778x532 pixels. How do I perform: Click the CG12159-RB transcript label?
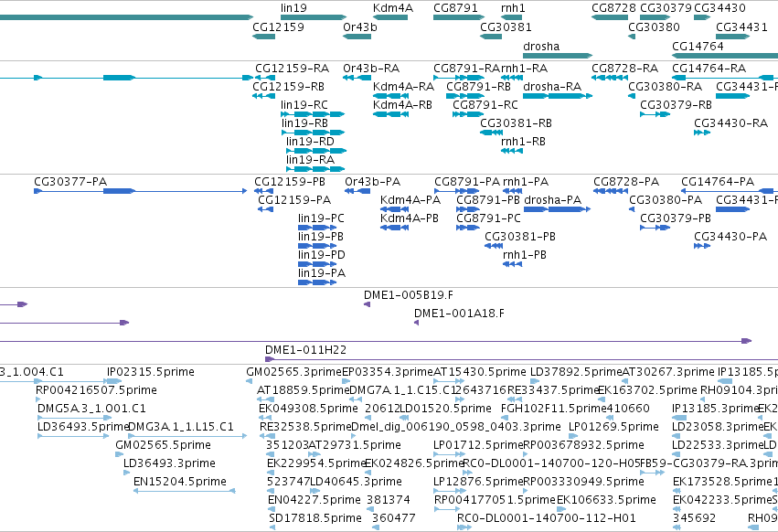tap(288, 86)
